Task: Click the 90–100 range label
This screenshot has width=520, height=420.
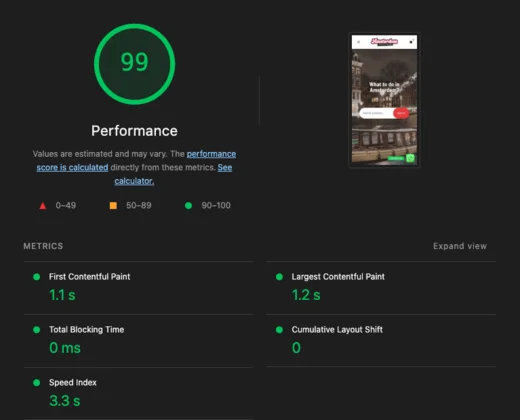Action: click(x=216, y=205)
